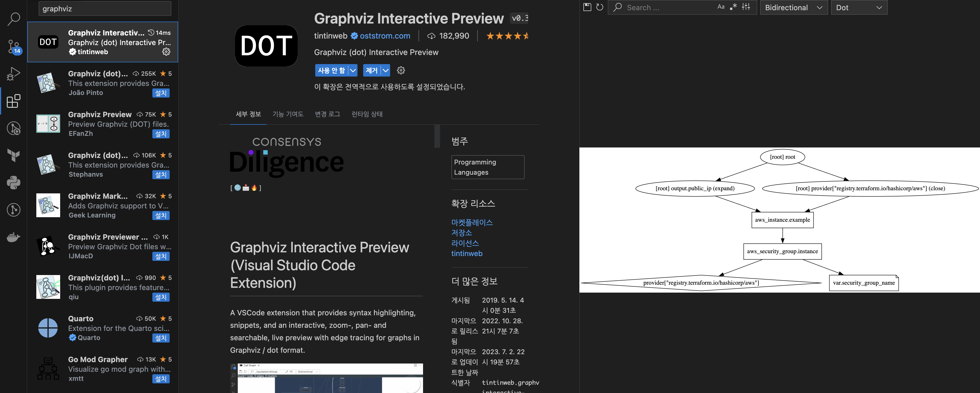The height and width of the screenshot is (393, 980).
Task: Expand the 사용 안 함 dropdown arrow
Action: point(353,70)
